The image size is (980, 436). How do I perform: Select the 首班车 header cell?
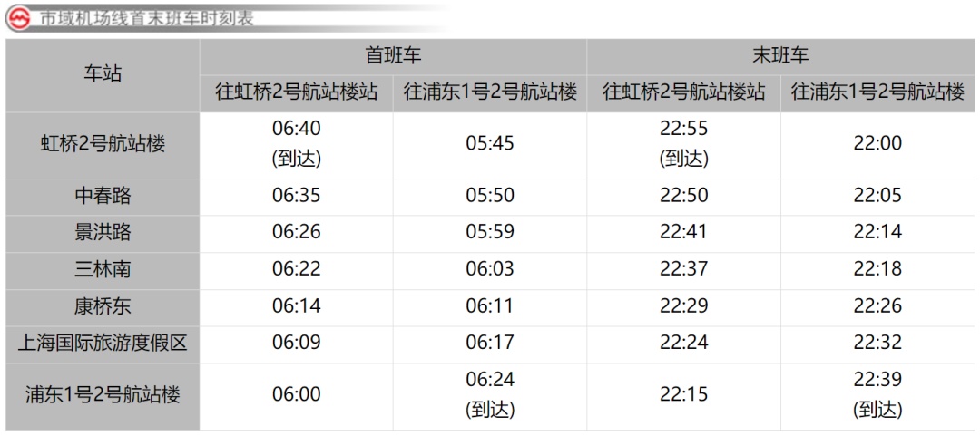pos(393,55)
